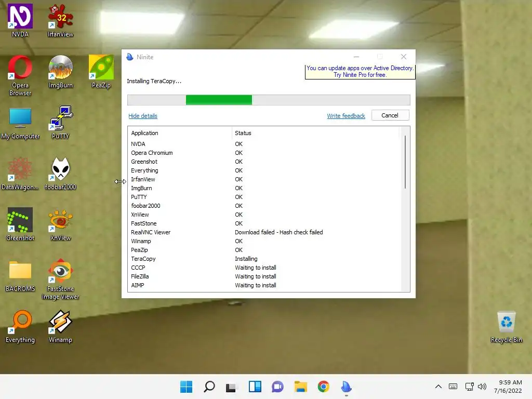This screenshot has width=532, height=399.
Task: Select the FileZilla list row
Action: (264, 276)
